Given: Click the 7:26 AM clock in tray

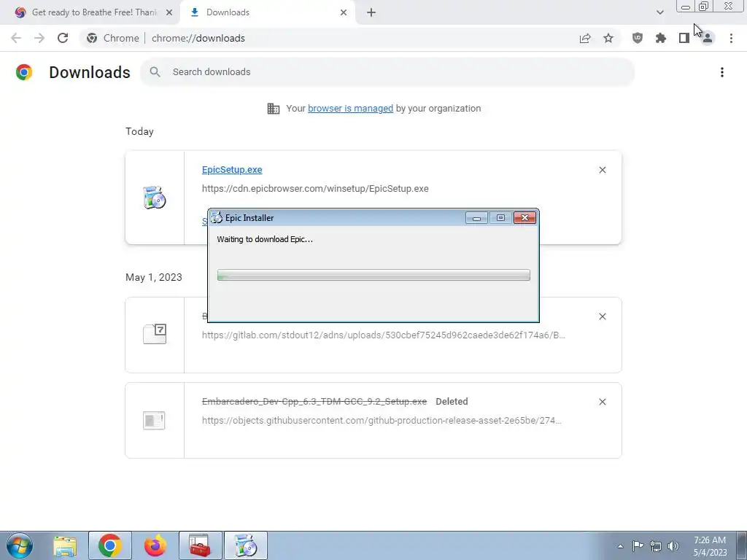Looking at the screenshot, I should point(710,540).
